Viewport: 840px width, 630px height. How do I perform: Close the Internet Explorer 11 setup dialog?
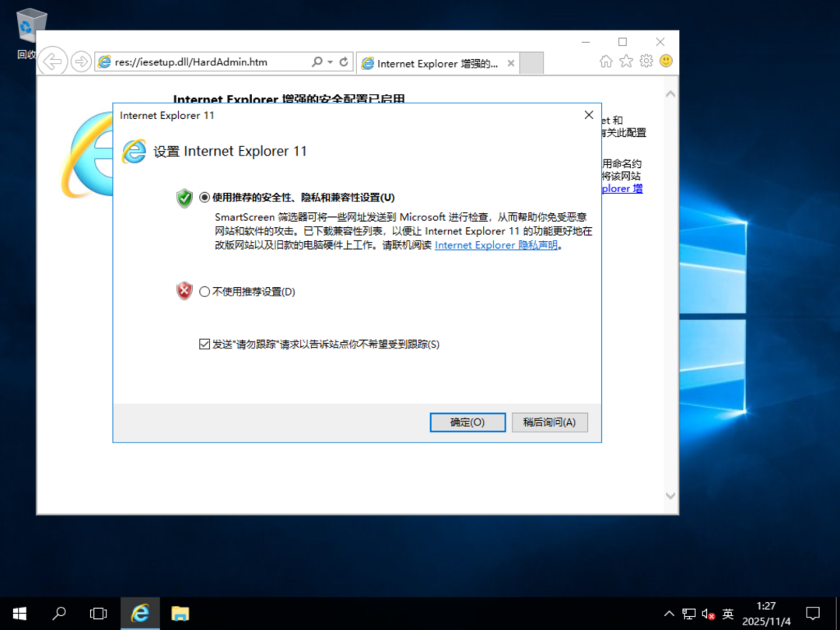589,115
